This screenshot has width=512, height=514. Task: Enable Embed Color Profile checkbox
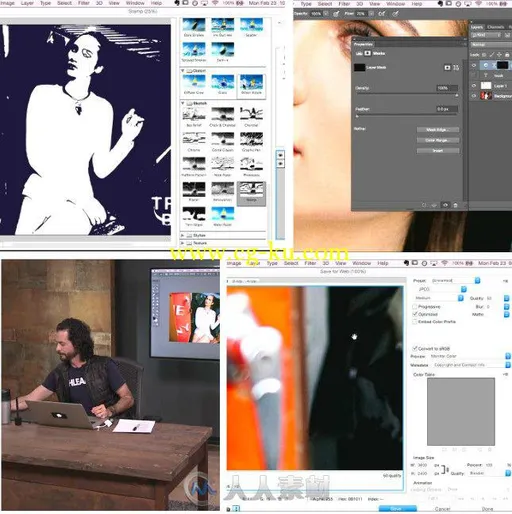click(415, 322)
